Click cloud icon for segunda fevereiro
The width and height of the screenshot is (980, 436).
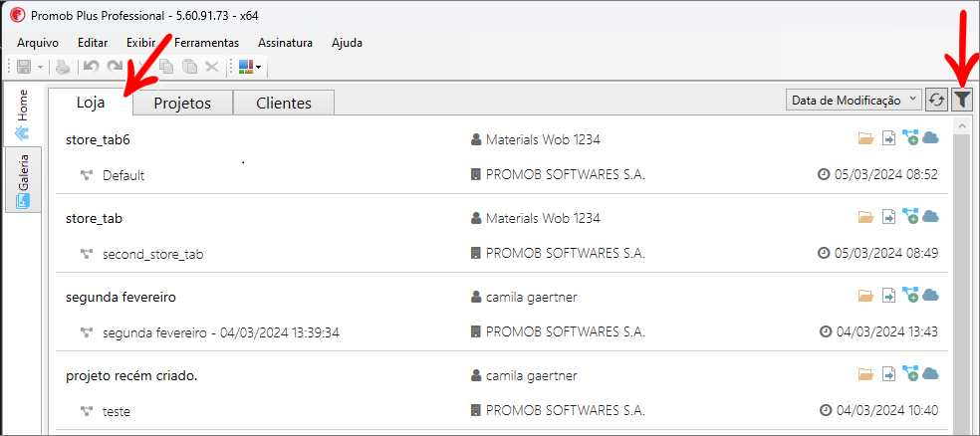[930, 295]
